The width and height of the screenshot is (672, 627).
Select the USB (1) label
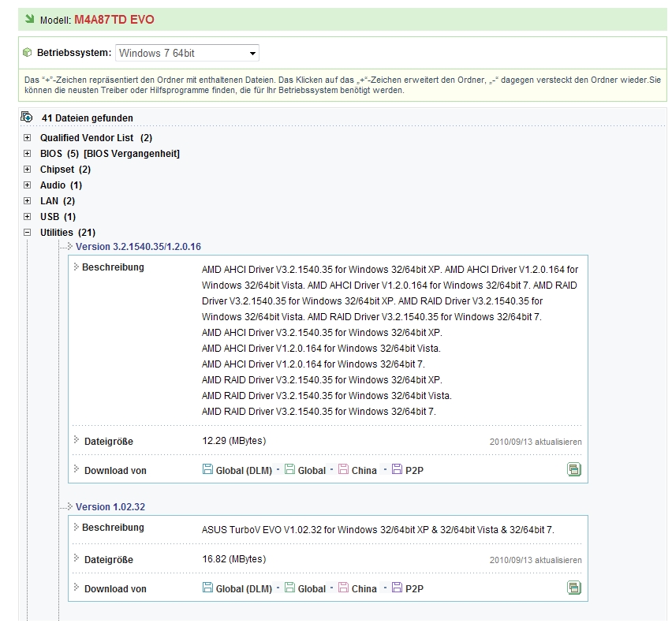(x=58, y=217)
